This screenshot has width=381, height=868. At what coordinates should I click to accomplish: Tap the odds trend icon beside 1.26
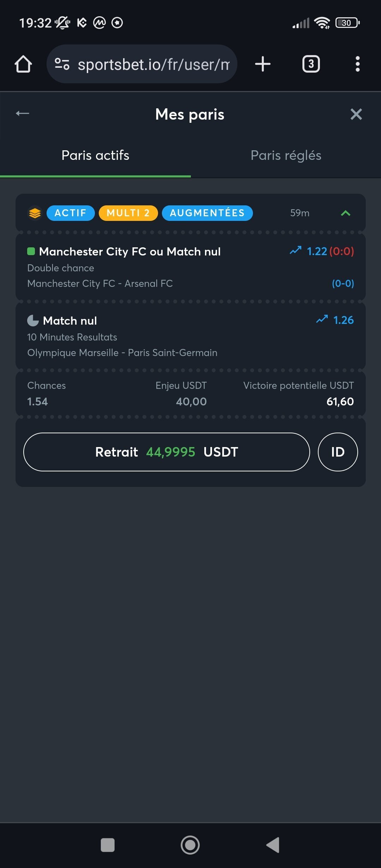322,319
